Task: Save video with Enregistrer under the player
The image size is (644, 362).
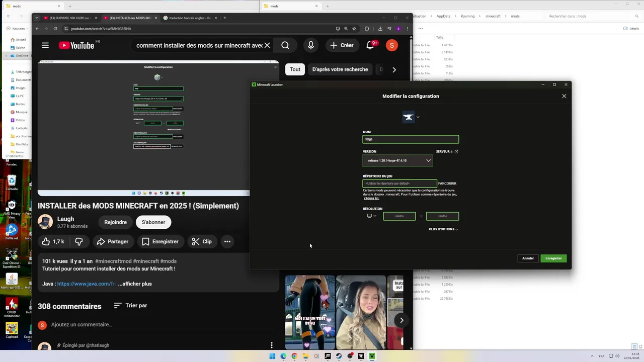Action: pyautogui.click(x=160, y=241)
